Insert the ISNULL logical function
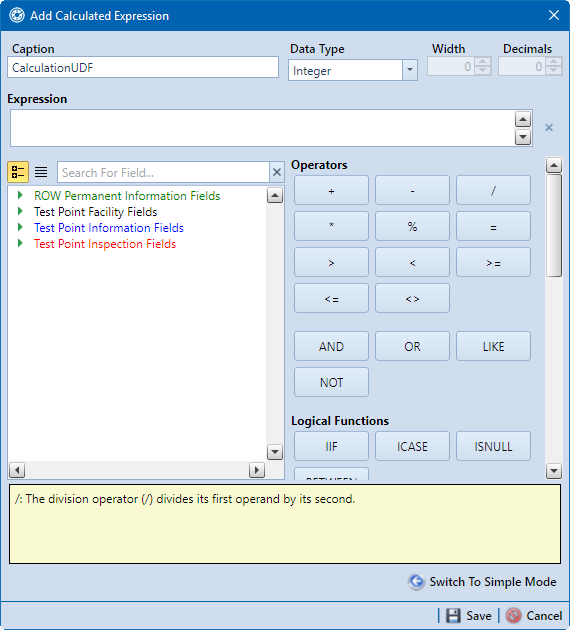570x630 pixels. tap(493, 446)
